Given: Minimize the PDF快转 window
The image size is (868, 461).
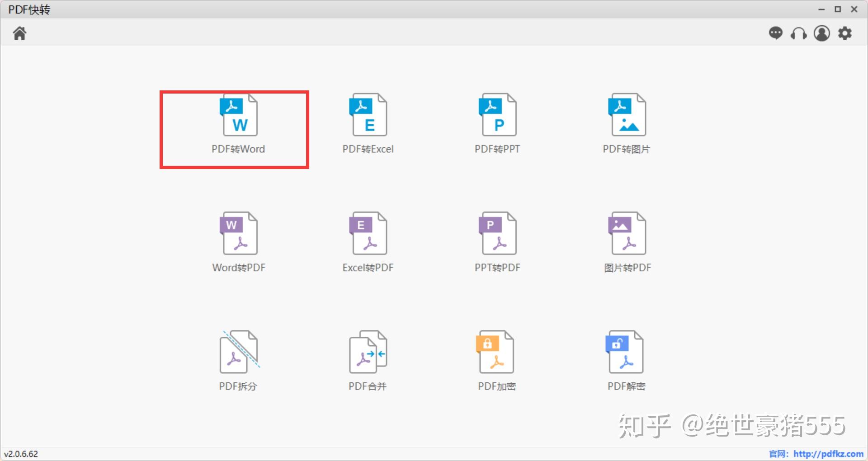Looking at the screenshot, I should coord(821,9).
